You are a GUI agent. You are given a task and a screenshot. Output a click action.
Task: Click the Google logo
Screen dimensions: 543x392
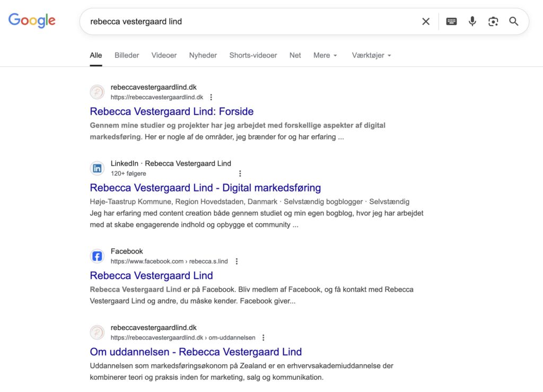[32, 21]
